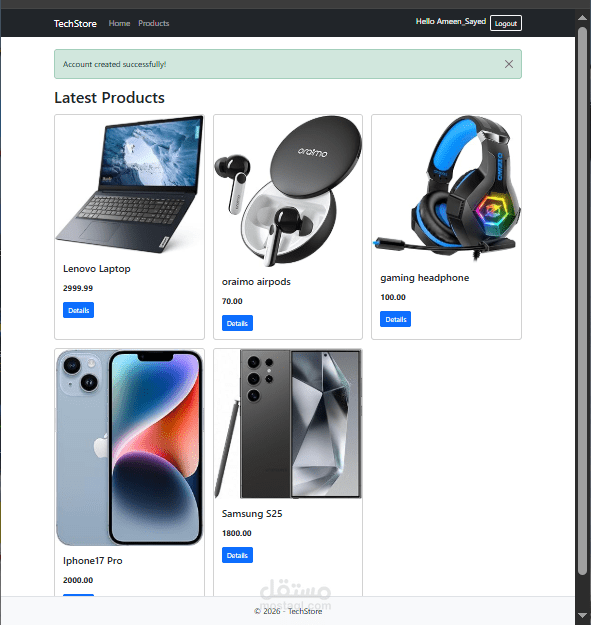This screenshot has height=625, width=591.
Task: Open the TechStore brand link
Action: tap(75, 24)
